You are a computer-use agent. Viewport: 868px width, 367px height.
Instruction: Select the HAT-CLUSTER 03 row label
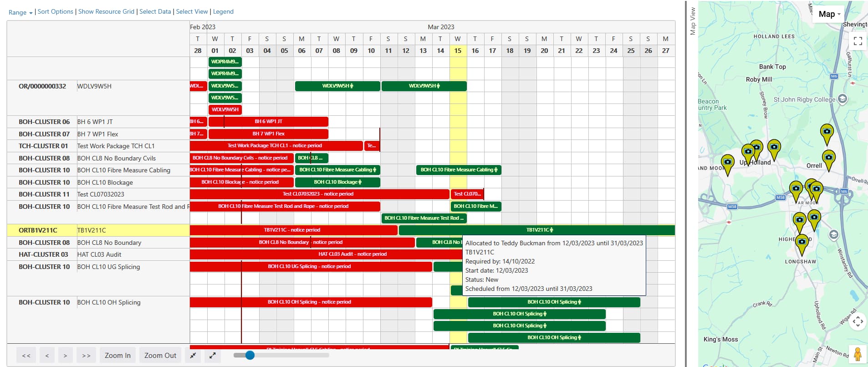click(x=43, y=254)
